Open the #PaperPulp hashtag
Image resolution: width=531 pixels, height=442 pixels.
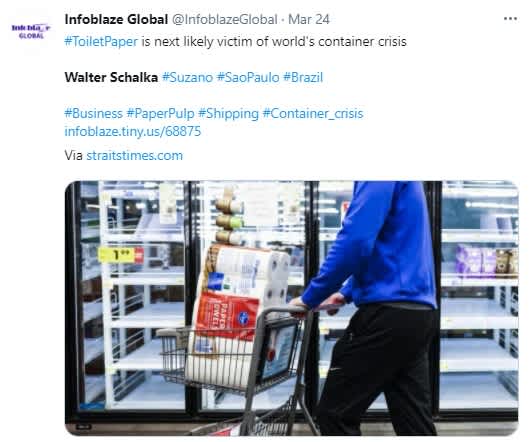pyautogui.click(x=161, y=113)
